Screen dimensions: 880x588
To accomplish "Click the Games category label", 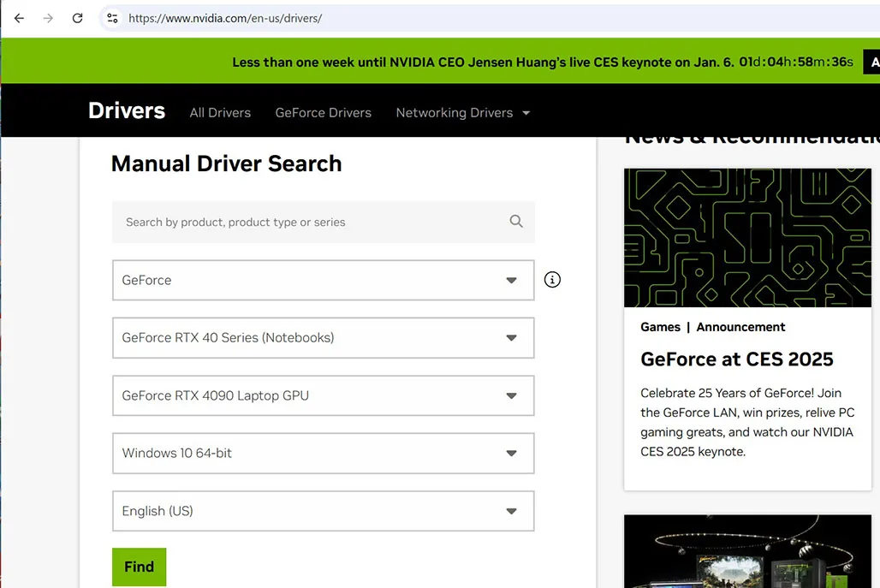I will (x=661, y=327).
